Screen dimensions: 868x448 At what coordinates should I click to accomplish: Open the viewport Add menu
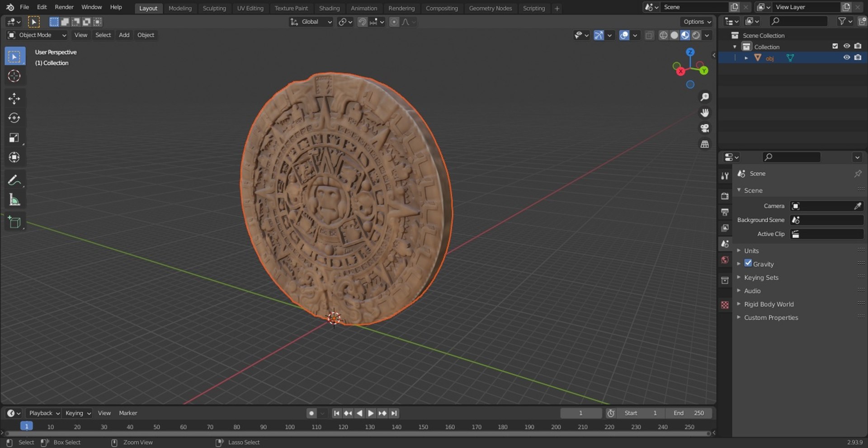point(124,35)
